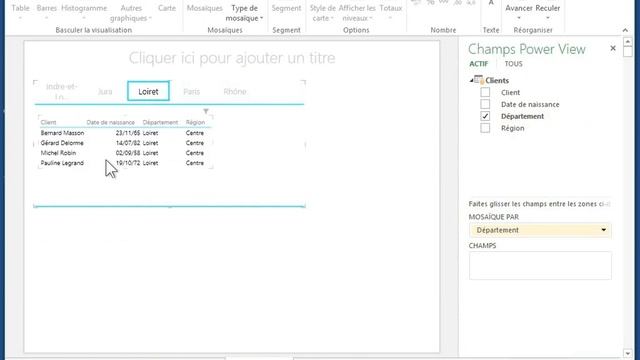Sort by the Client column header
This screenshot has height=360, width=640.
point(48,122)
